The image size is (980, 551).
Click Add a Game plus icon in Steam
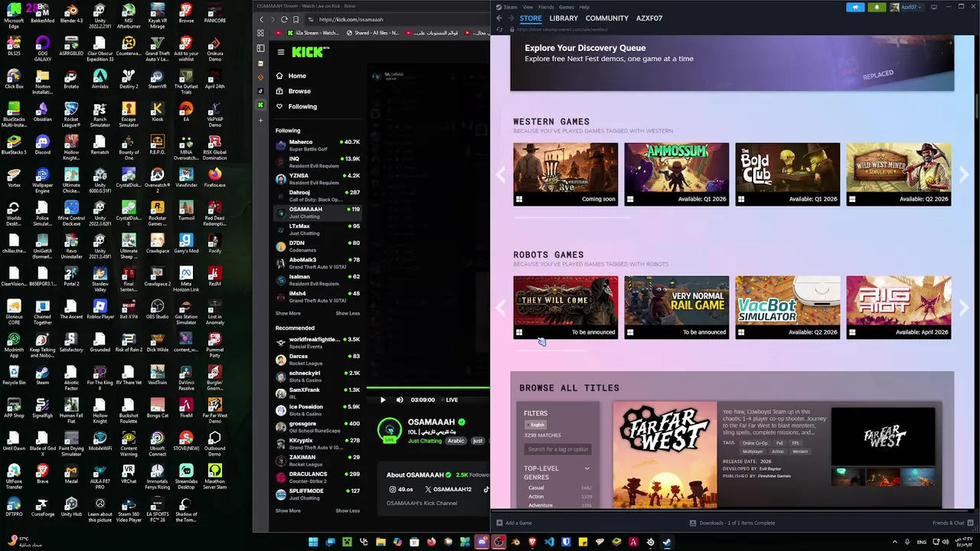pos(499,523)
